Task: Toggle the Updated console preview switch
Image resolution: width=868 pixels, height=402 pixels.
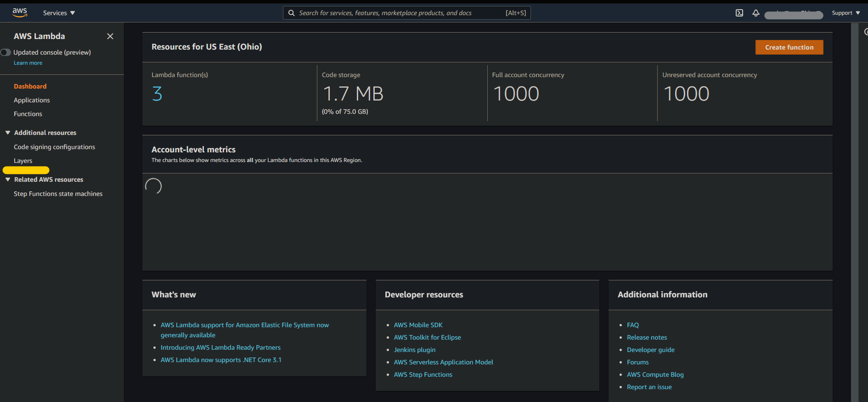Action: pyautogui.click(x=6, y=52)
